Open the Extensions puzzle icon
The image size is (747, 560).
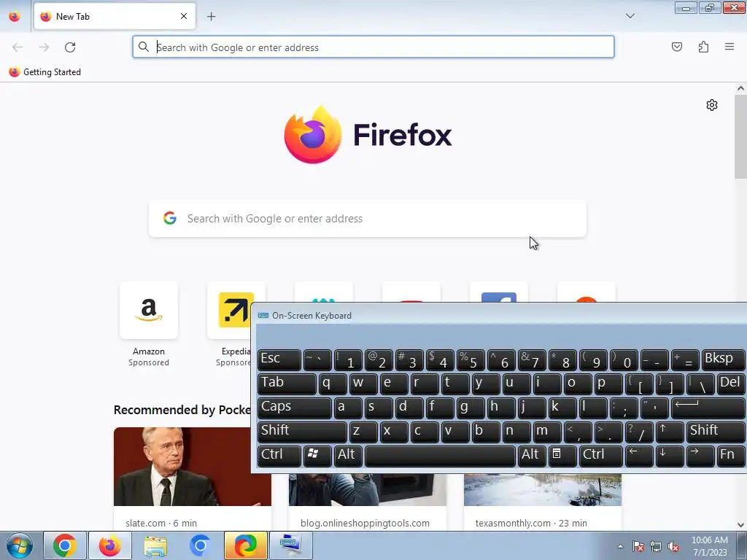pos(703,47)
